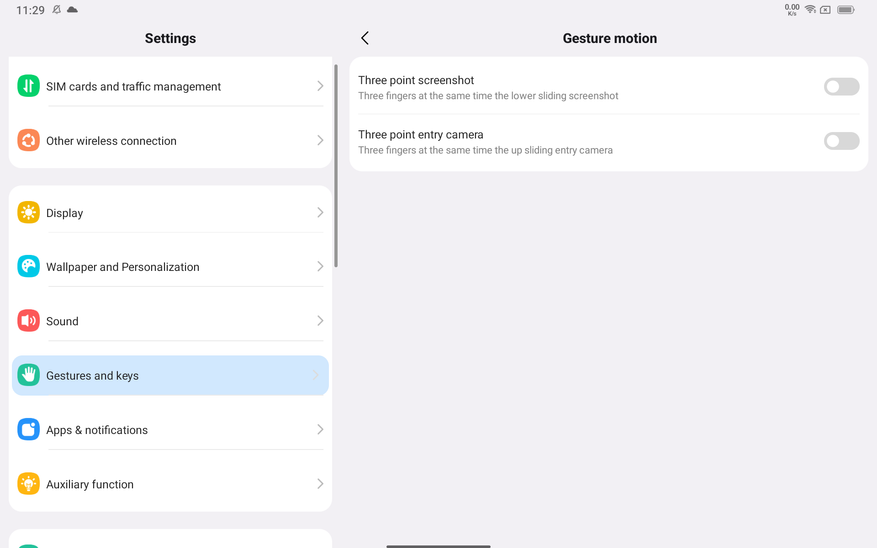Tap the green SIM cards icon
Image resolution: width=877 pixels, height=548 pixels.
[x=29, y=86]
